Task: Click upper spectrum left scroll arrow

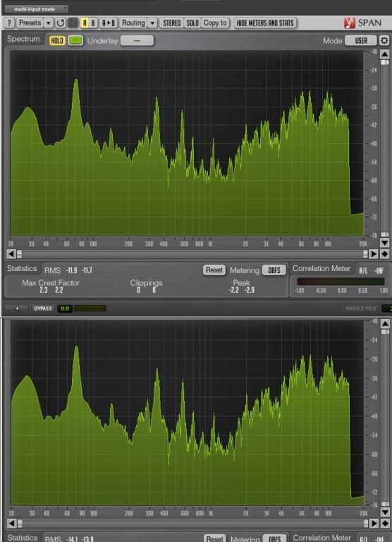Action: point(11,254)
